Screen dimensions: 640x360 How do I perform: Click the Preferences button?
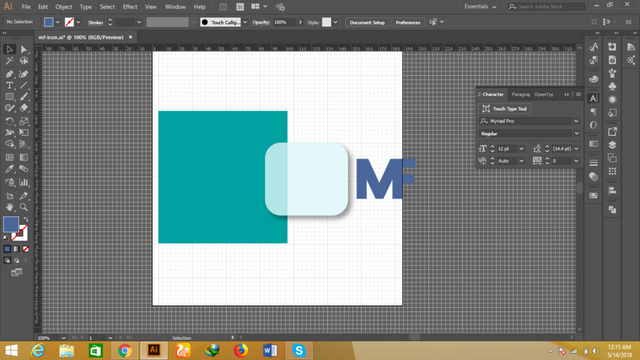[x=408, y=22]
